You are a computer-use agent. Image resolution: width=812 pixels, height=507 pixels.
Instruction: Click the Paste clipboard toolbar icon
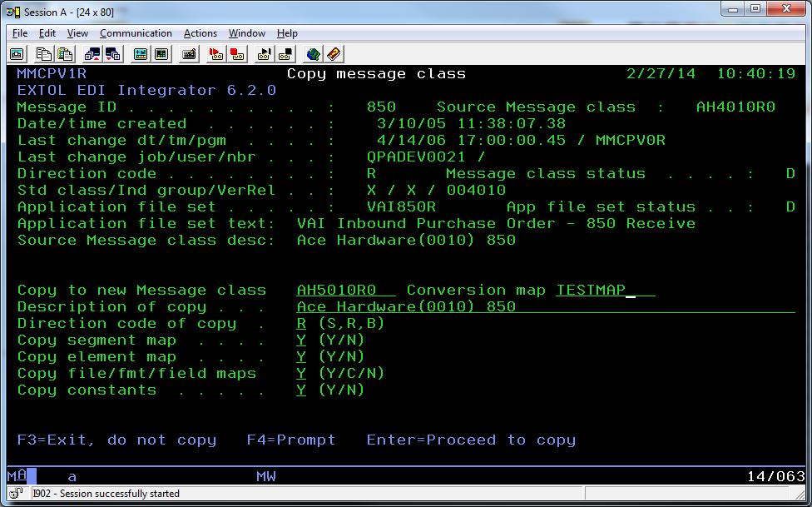pos(65,54)
